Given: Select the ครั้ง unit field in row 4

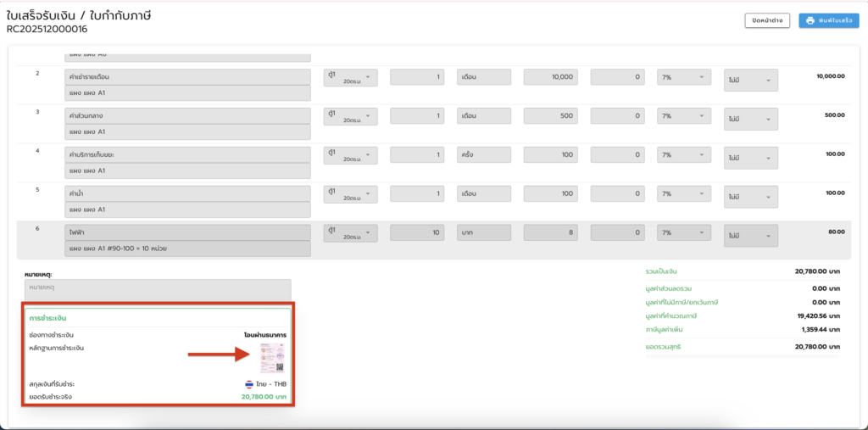Looking at the screenshot, I should (x=484, y=154).
